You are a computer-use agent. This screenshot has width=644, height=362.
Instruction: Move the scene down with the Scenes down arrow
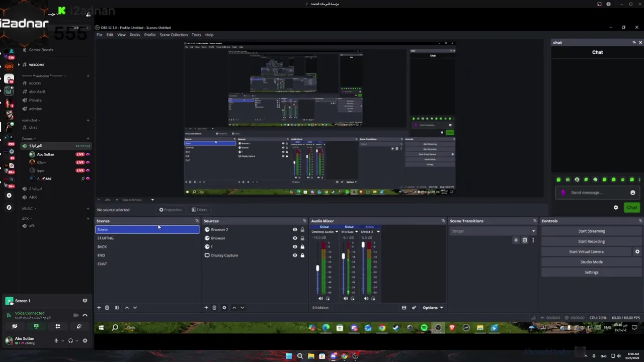click(x=135, y=308)
